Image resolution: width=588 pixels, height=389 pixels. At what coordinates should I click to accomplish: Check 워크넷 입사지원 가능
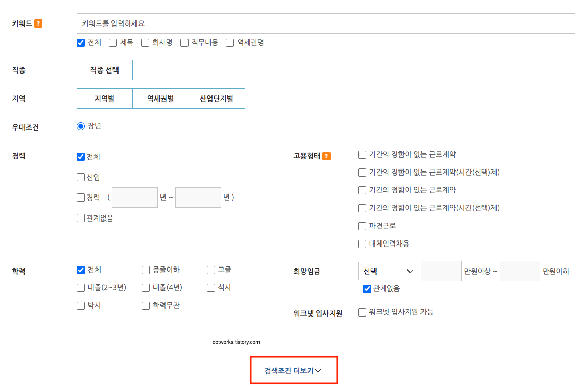pyautogui.click(x=362, y=312)
